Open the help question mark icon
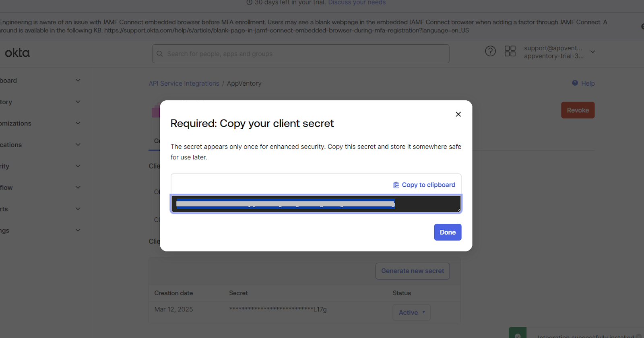The height and width of the screenshot is (338, 644). click(490, 51)
